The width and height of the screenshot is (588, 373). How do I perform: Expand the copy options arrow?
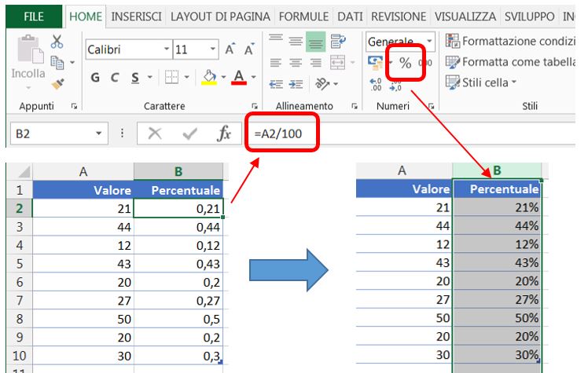[x=72, y=63]
